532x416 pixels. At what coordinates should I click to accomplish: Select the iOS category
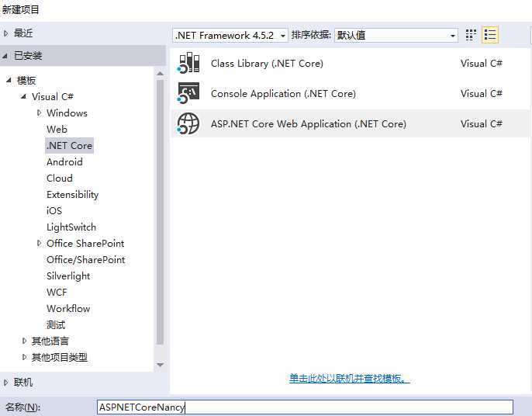(54, 211)
